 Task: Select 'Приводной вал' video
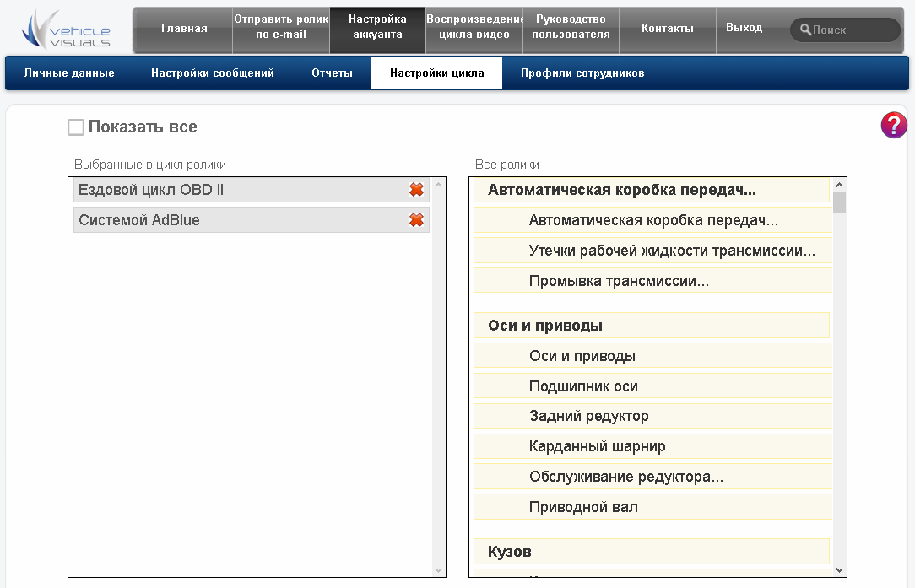652,507
